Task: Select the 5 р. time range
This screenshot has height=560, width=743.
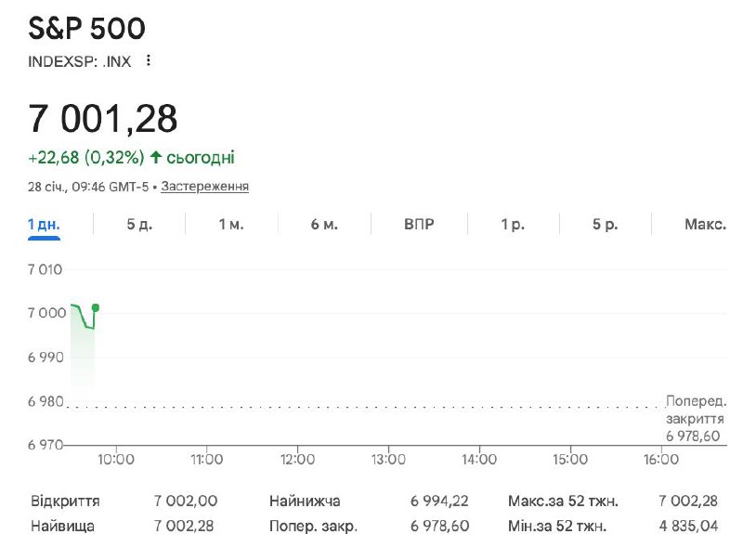Action: point(605,225)
